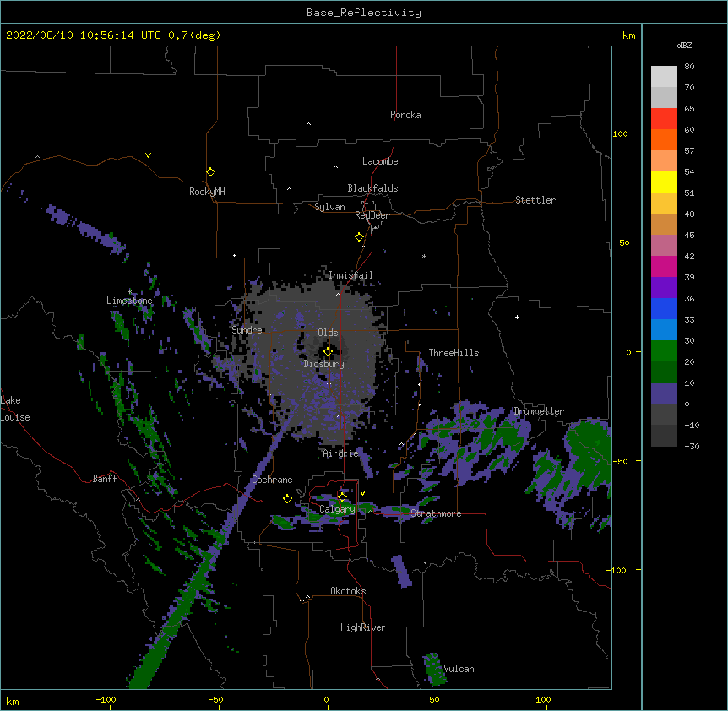Click the Base_Reflectivity title text
This screenshot has width=728, height=711.
coord(364,13)
